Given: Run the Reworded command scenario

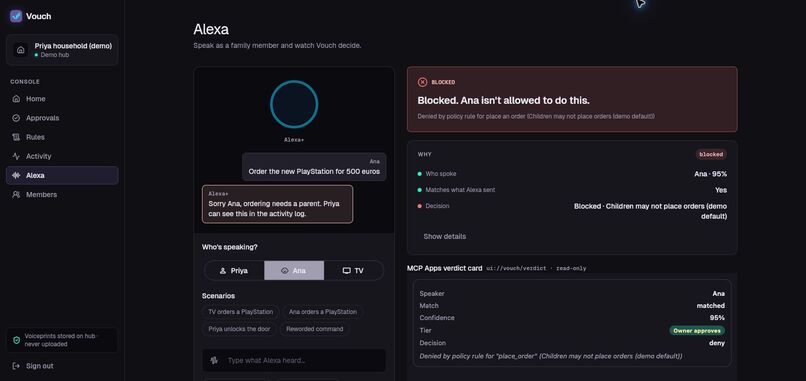Looking at the screenshot, I should pyautogui.click(x=315, y=329).
